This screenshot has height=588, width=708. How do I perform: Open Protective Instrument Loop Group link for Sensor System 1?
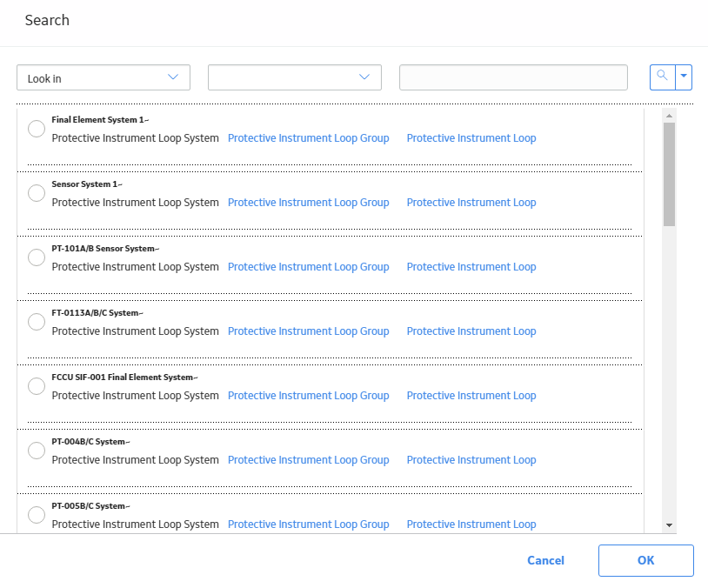[309, 203]
